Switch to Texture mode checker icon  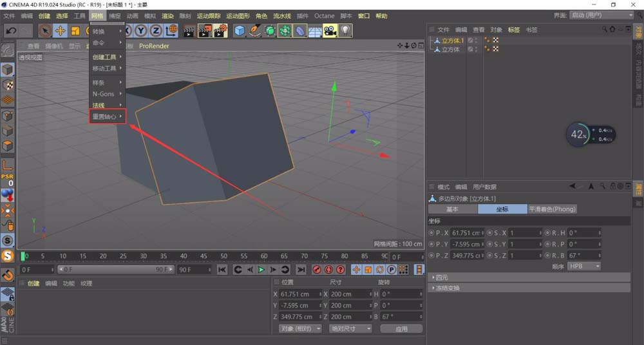(x=7, y=85)
